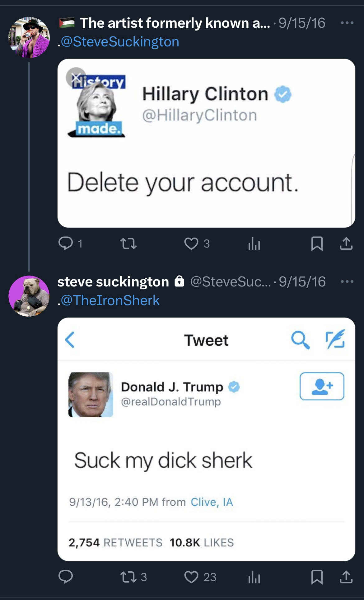Share steve suckington's tweet
This screenshot has width=364, height=600.
(346, 577)
